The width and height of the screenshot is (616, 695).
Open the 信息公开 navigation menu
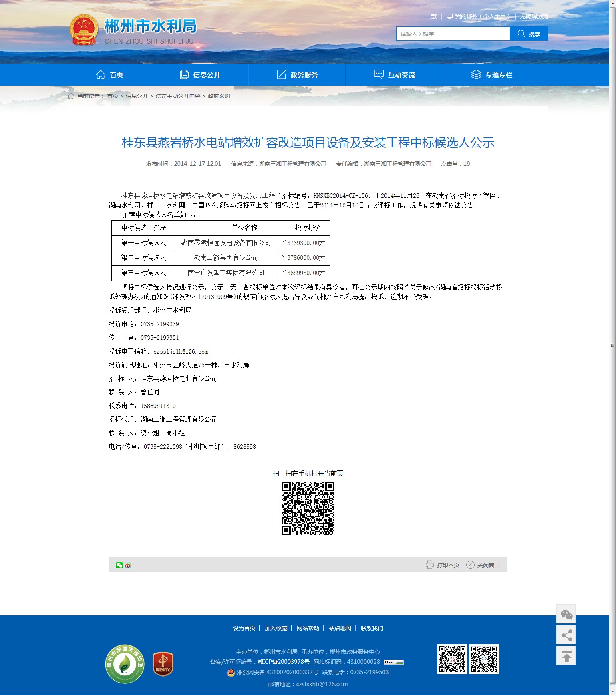tap(200, 75)
